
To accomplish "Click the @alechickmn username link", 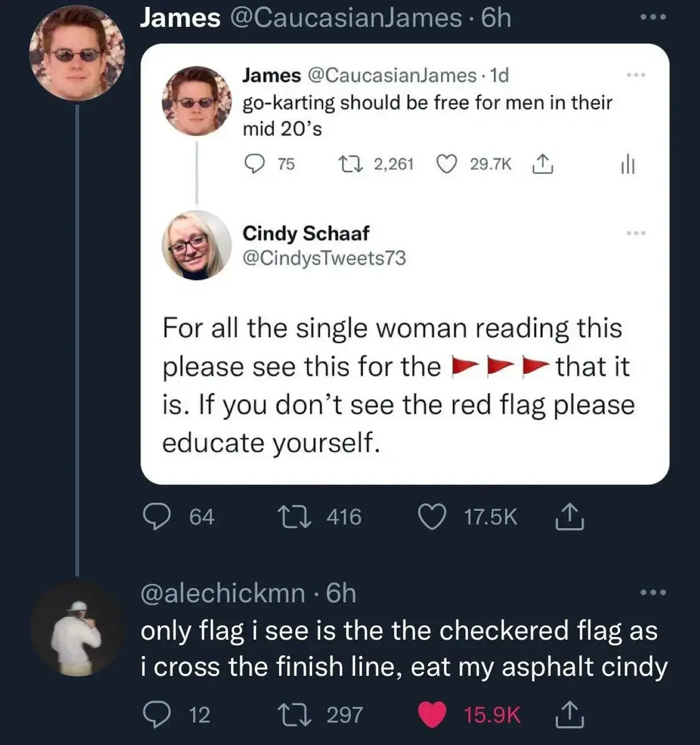I will point(223,593).
